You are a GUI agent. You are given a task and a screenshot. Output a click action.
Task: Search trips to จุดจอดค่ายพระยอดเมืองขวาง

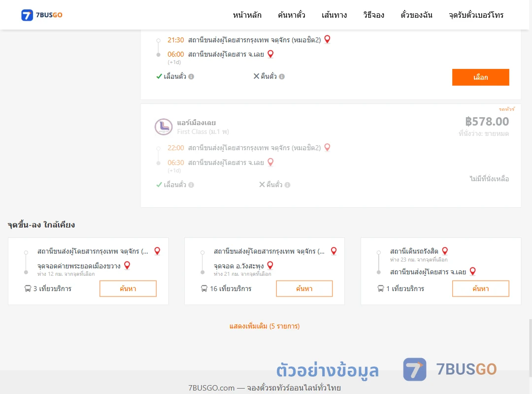coord(128,289)
